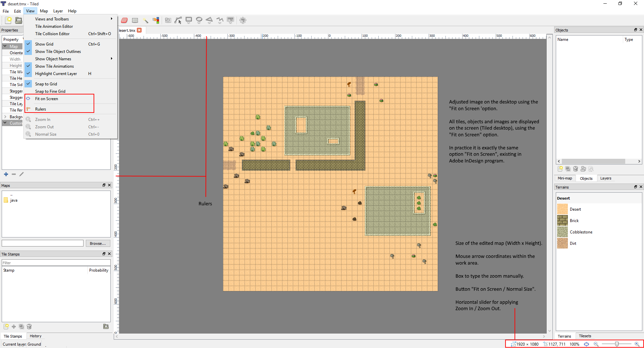
Task: Switch to the Layers tab
Action: pos(605,178)
